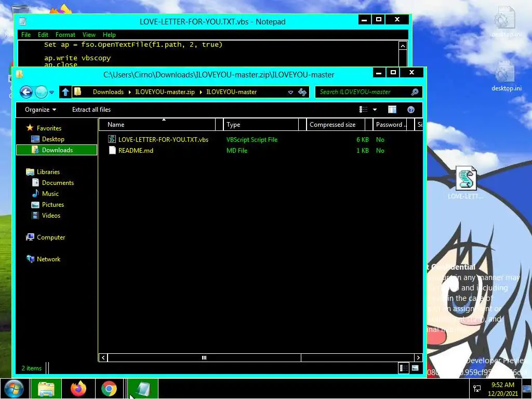Click Extract all files button
The width and height of the screenshot is (532, 399).
[x=91, y=110]
